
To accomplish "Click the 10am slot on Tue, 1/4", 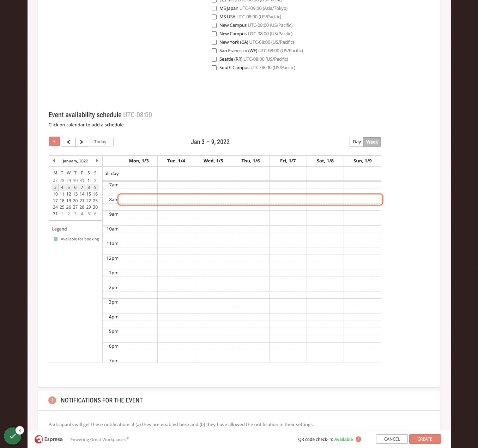I will [176, 229].
